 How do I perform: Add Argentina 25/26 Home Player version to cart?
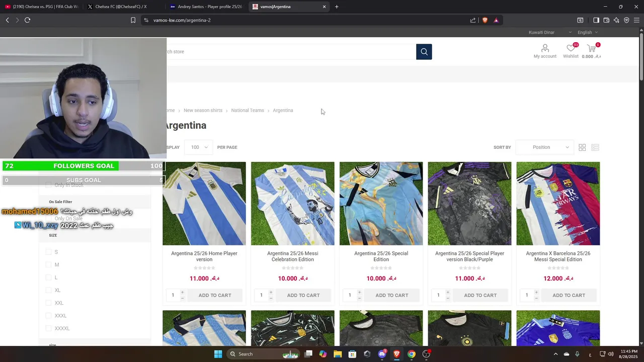click(x=215, y=295)
